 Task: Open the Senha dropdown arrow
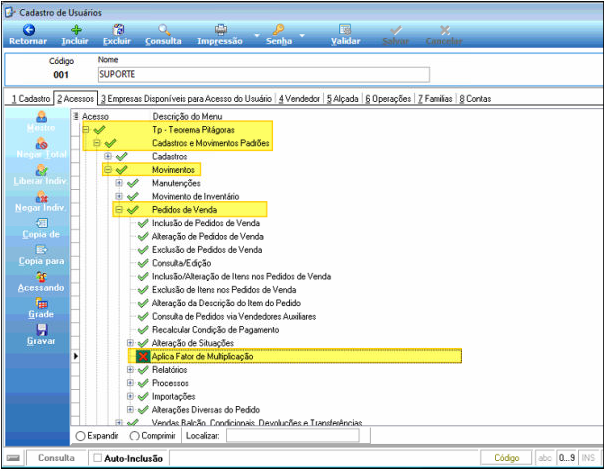point(302,35)
